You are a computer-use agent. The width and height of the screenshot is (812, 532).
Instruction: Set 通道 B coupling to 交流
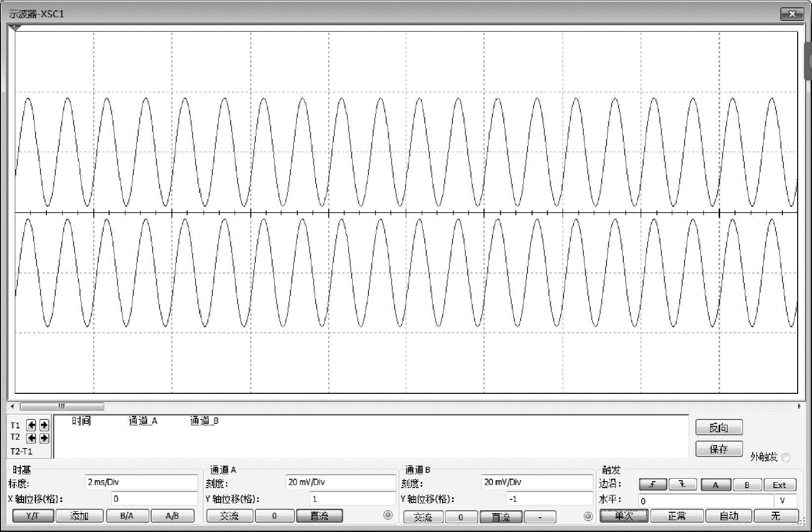423,517
